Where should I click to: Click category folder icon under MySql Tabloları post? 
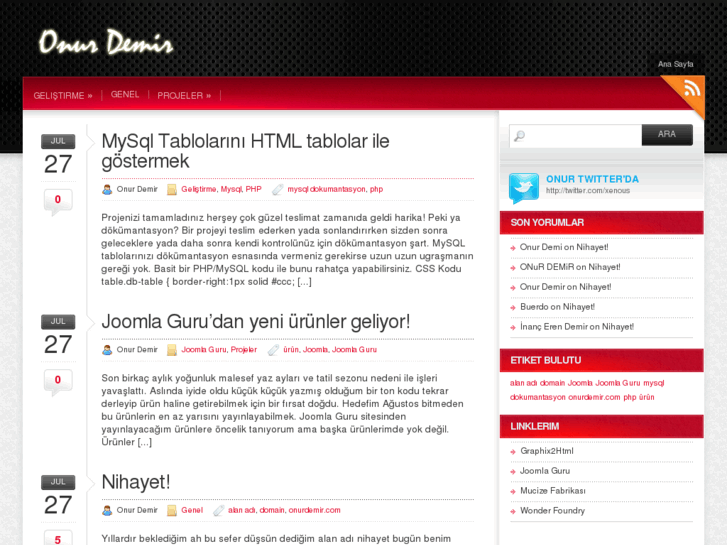point(172,189)
